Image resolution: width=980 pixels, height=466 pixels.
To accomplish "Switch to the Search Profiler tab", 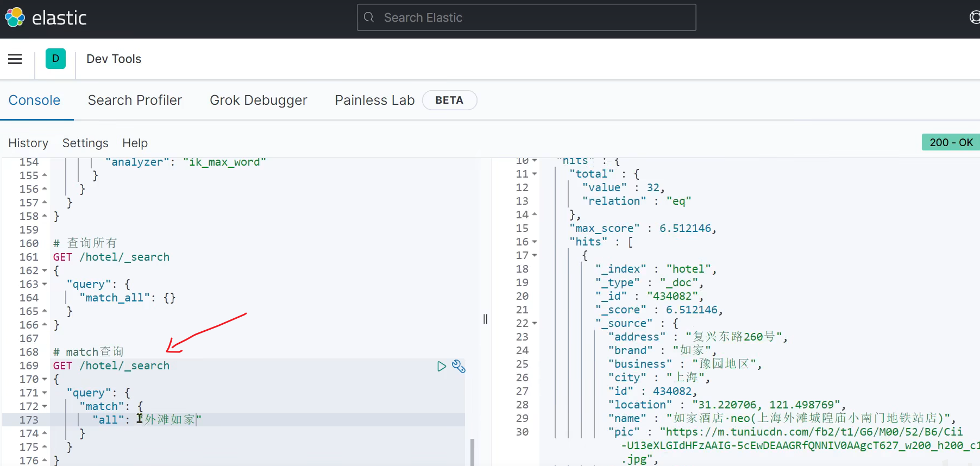I will pos(135,100).
